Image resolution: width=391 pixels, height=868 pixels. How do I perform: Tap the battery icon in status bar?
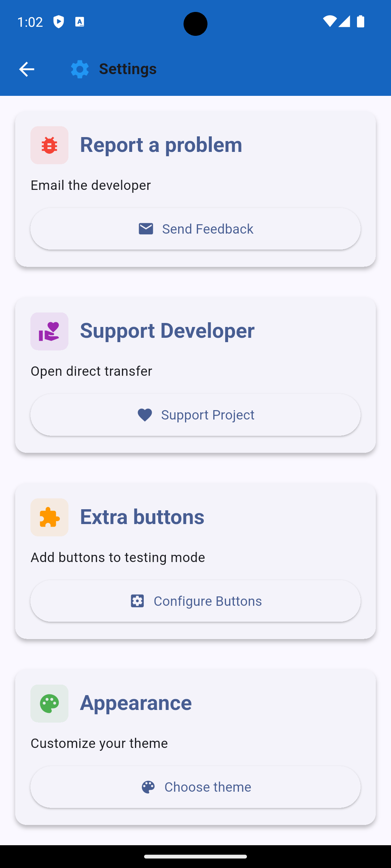pyautogui.click(x=360, y=22)
